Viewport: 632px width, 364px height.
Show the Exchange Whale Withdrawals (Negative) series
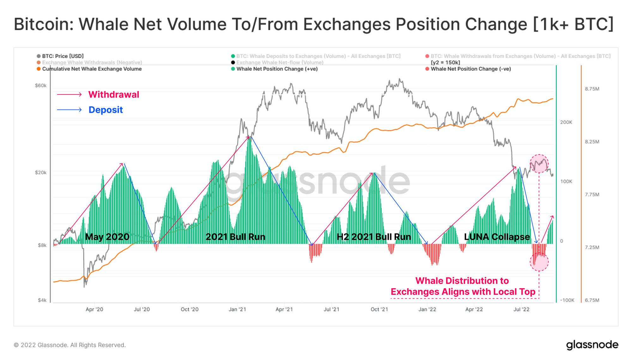click(92, 63)
